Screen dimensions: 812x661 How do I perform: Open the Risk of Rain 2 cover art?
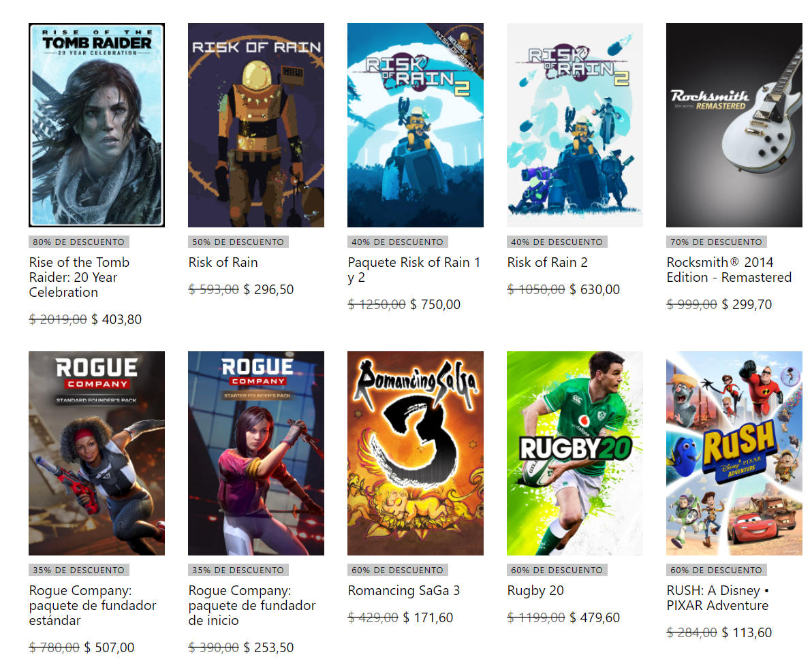[x=575, y=125]
